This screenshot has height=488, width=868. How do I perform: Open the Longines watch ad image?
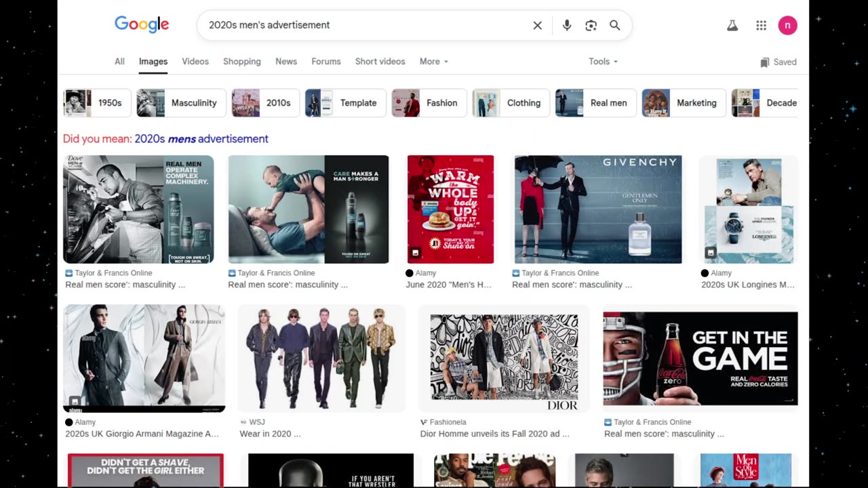pos(749,209)
